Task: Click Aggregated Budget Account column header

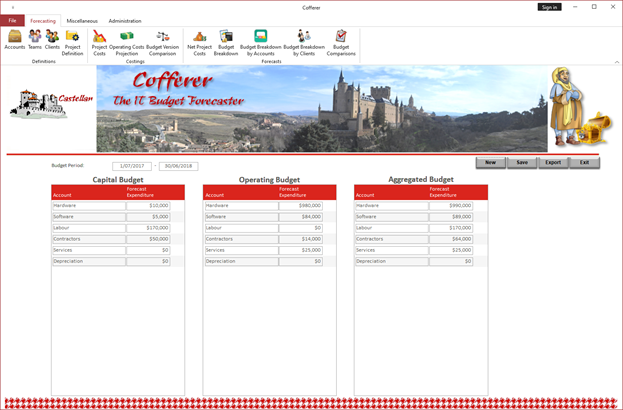Action: coord(365,195)
